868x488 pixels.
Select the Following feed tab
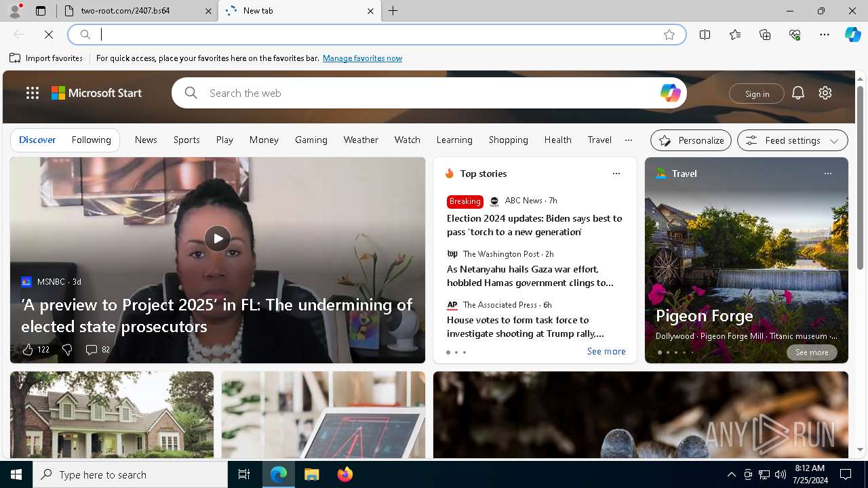pyautogui.click(x=91, y=140)
